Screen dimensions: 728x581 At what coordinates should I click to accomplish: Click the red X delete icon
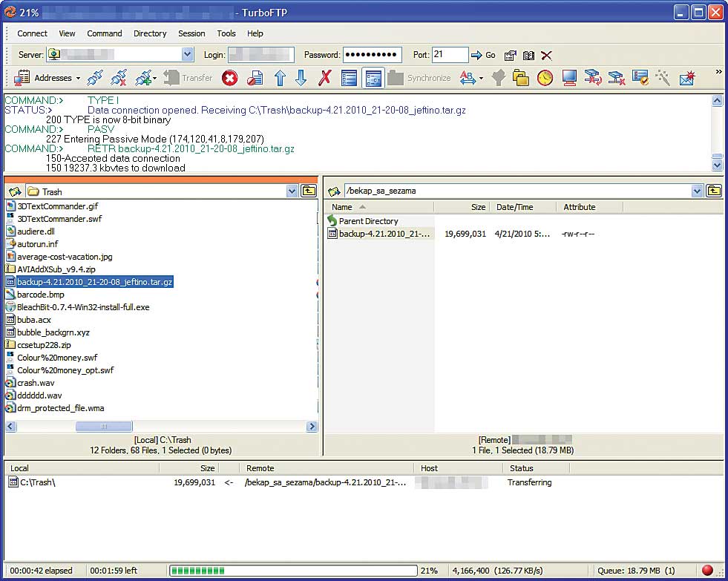(x=324, y=78)
